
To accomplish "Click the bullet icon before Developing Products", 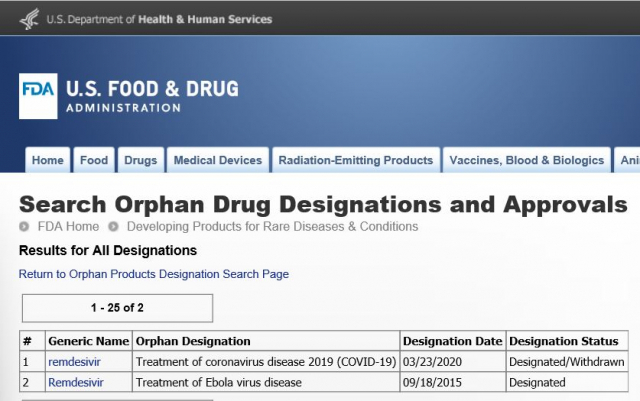I will coord(113,227).
